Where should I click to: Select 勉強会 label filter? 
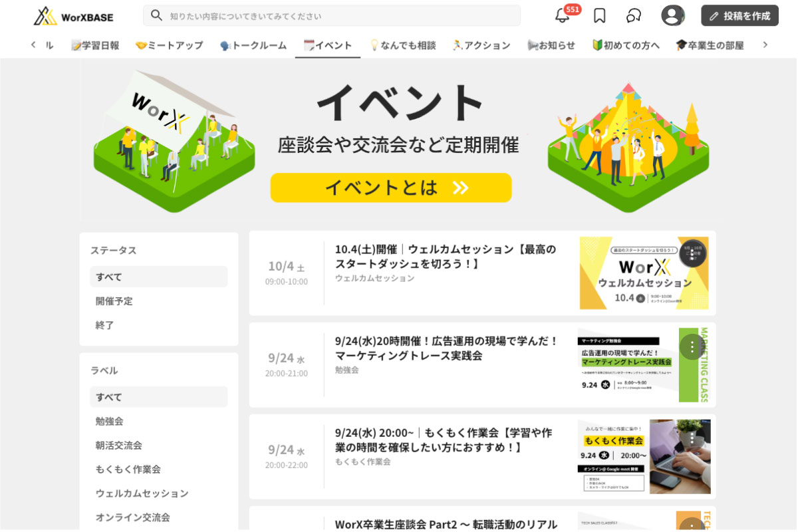[110, 421]
